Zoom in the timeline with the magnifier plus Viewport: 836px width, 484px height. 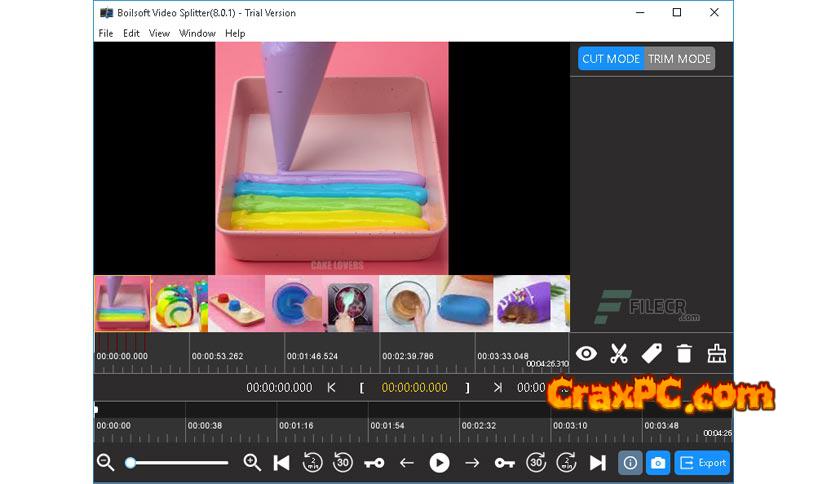click(252, 462)
